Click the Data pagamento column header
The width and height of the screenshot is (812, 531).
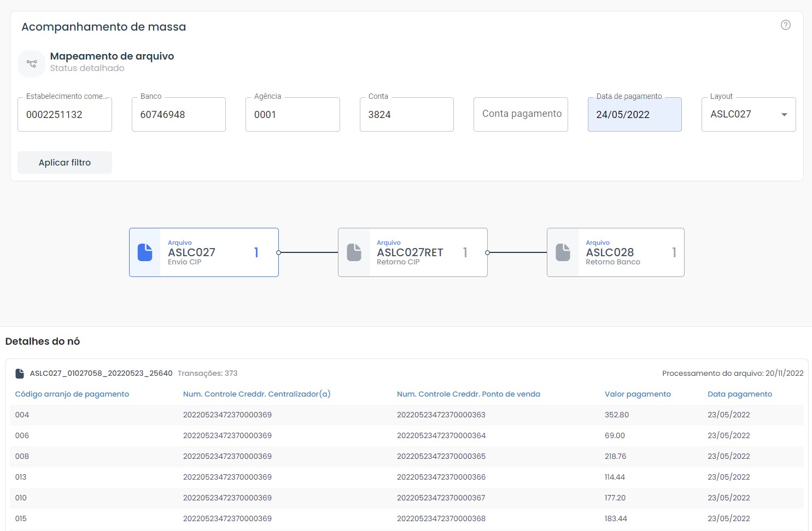click(x=739, y=394)
